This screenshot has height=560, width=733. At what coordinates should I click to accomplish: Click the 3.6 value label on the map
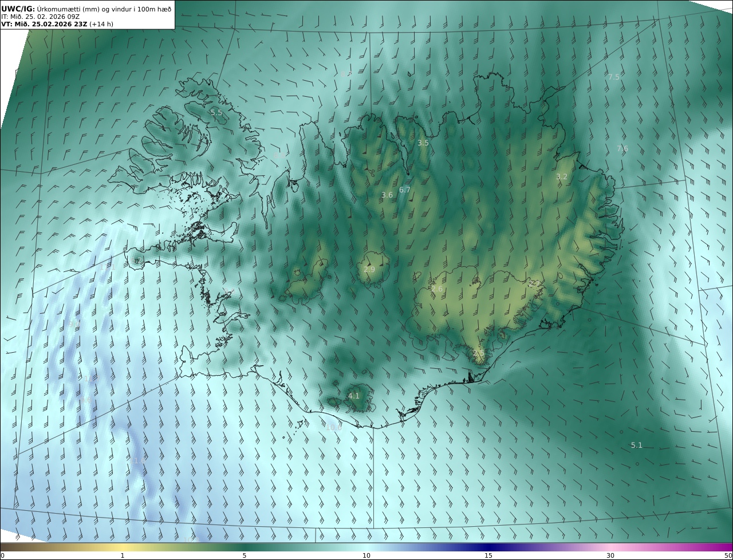click(x=387, y=195)
